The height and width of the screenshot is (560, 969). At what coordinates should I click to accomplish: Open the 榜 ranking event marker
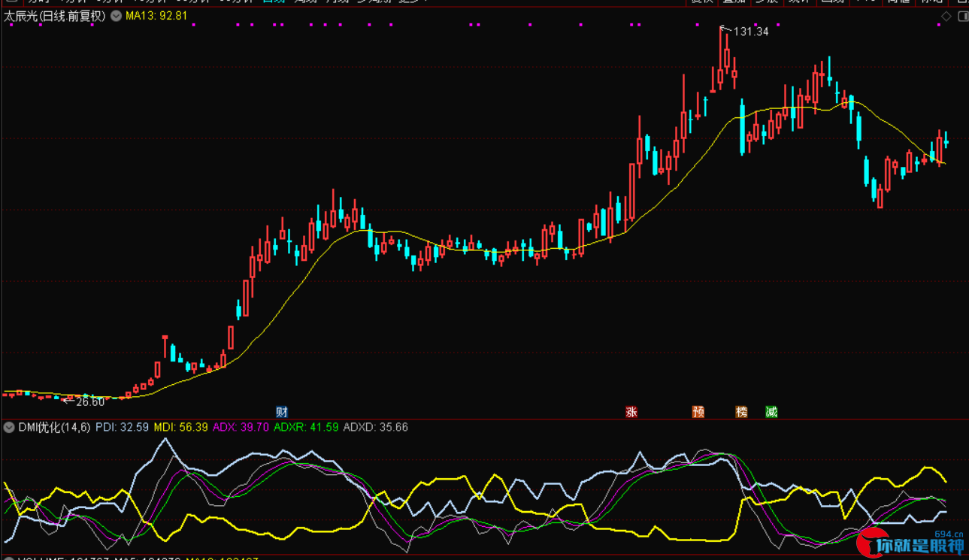click(x=742, y=412)
